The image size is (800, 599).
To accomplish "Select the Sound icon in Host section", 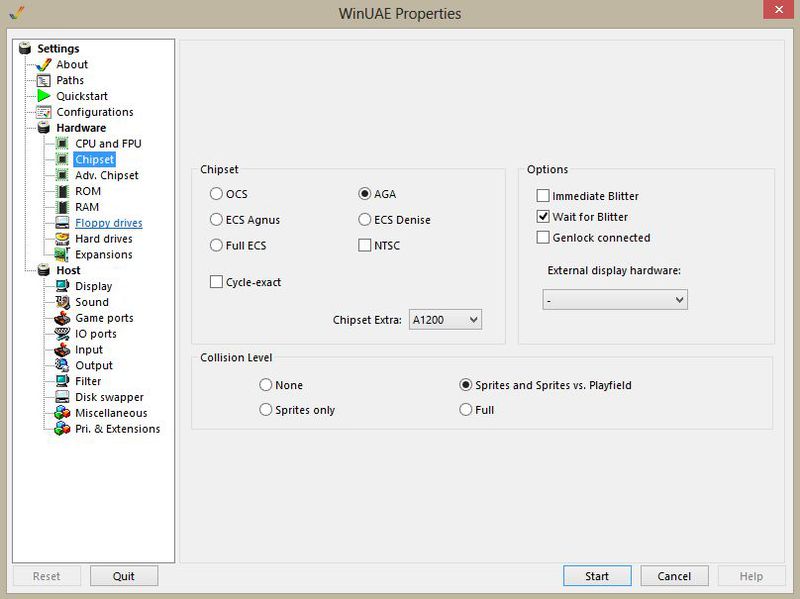I will pos(62,302).
